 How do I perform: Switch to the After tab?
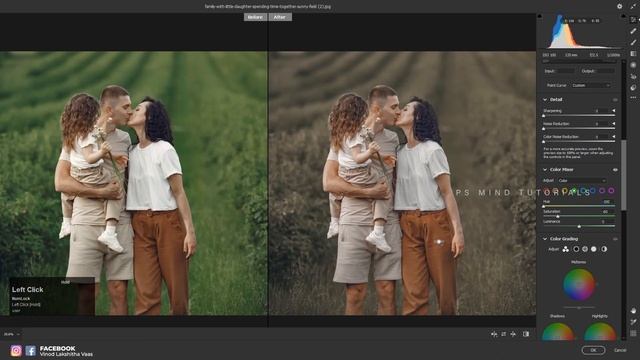coord(280,17)
